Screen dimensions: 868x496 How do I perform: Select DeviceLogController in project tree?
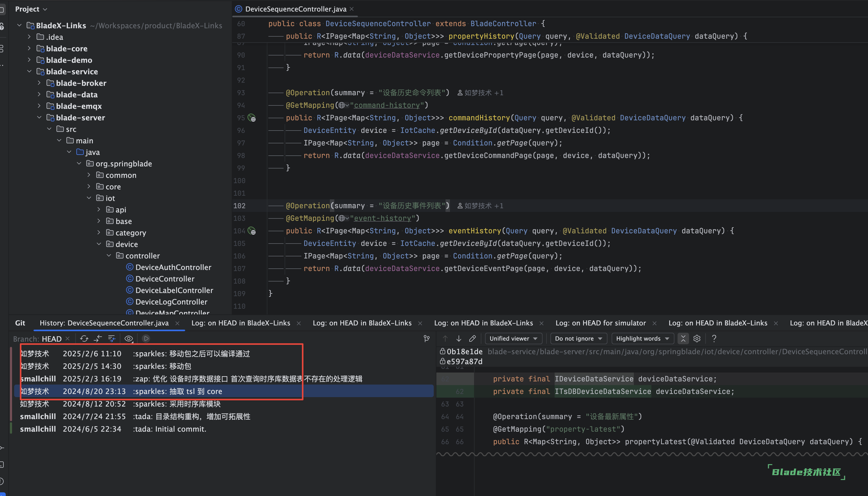click(171, 302)
